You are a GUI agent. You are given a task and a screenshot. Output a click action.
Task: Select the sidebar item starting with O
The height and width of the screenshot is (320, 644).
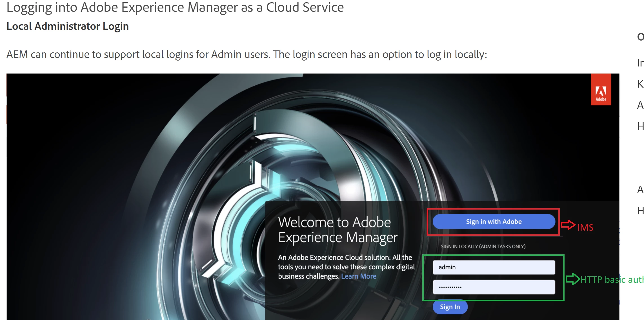640,37
